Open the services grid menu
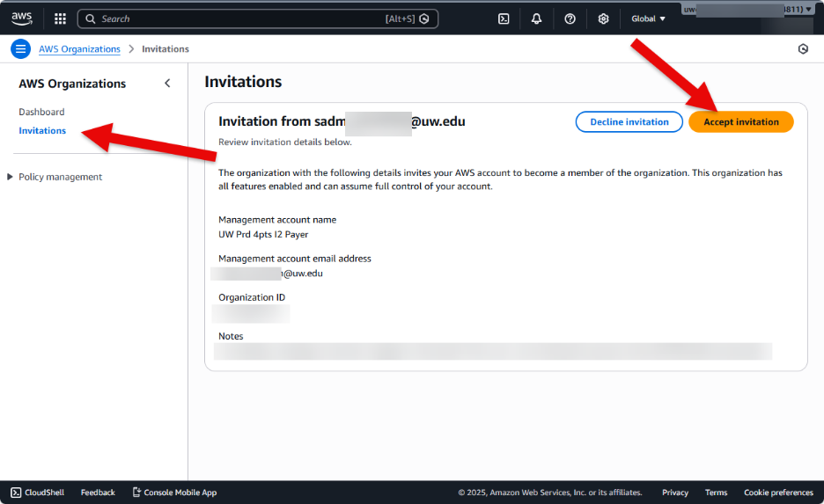Viewport: 824px width, 504px height. [61, 18]
